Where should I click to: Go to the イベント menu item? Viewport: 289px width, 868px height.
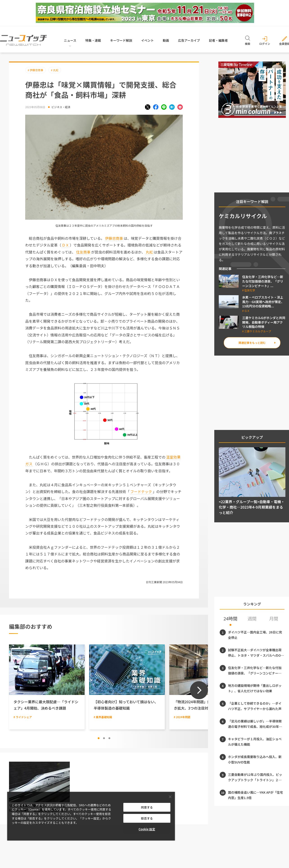coord(147,40)
